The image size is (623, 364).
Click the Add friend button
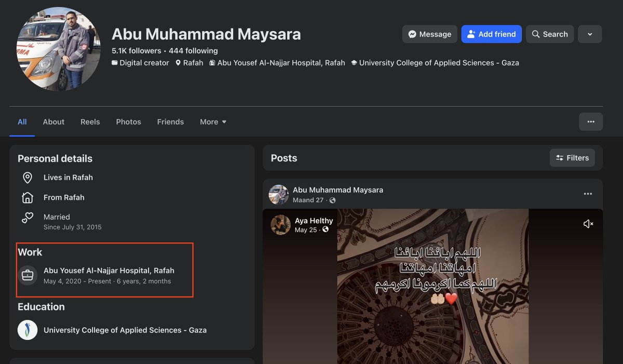click(492, 34)
